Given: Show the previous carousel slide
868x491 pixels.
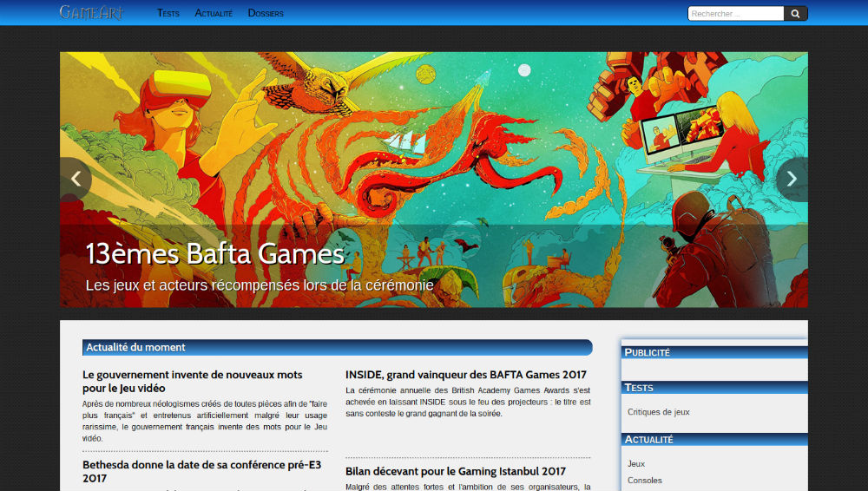Looking at the screenshot, I should pyautogui.click(x=76, y=179).
